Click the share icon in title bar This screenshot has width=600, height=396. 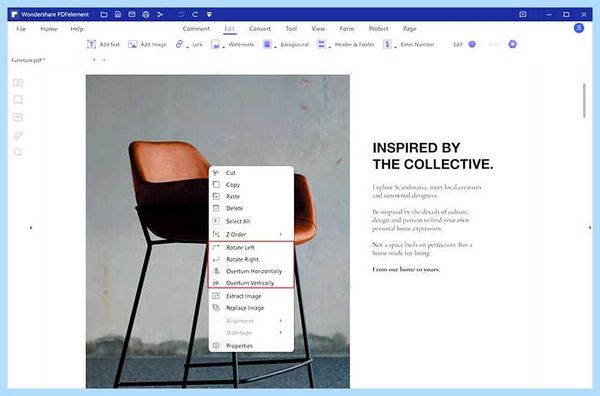160,15
